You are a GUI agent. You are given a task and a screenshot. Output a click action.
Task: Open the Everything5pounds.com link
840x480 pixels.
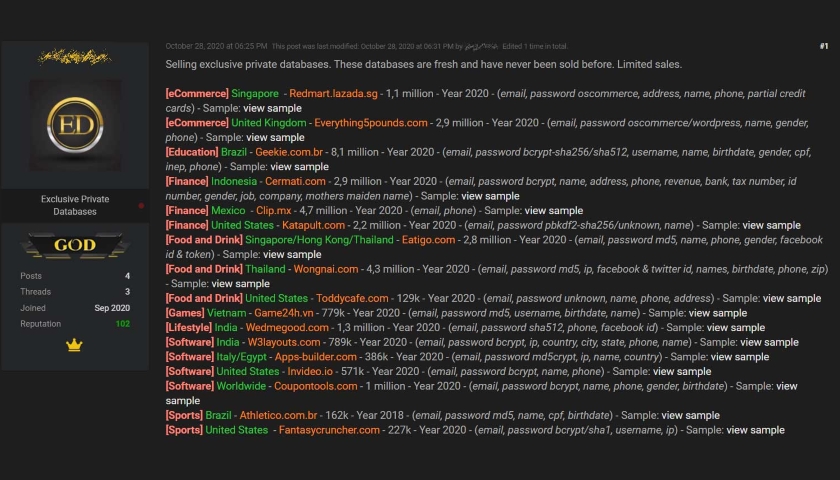[371, 123]
